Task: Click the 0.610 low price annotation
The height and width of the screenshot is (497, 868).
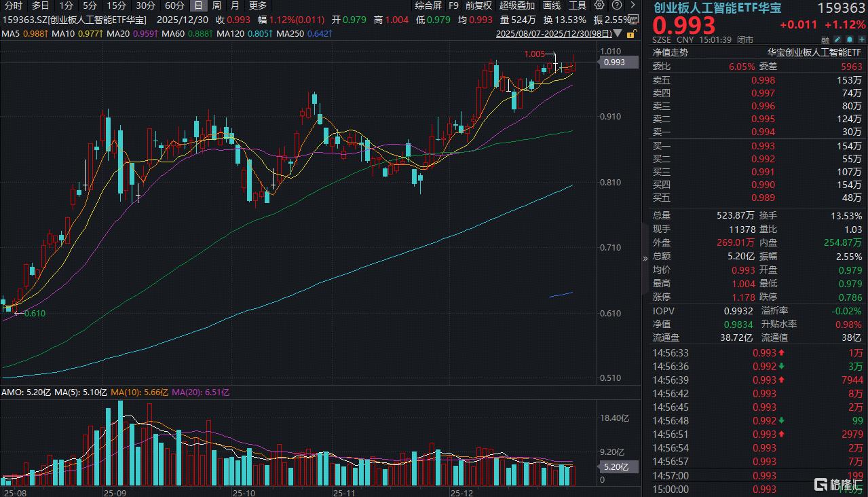Action: 35,313
